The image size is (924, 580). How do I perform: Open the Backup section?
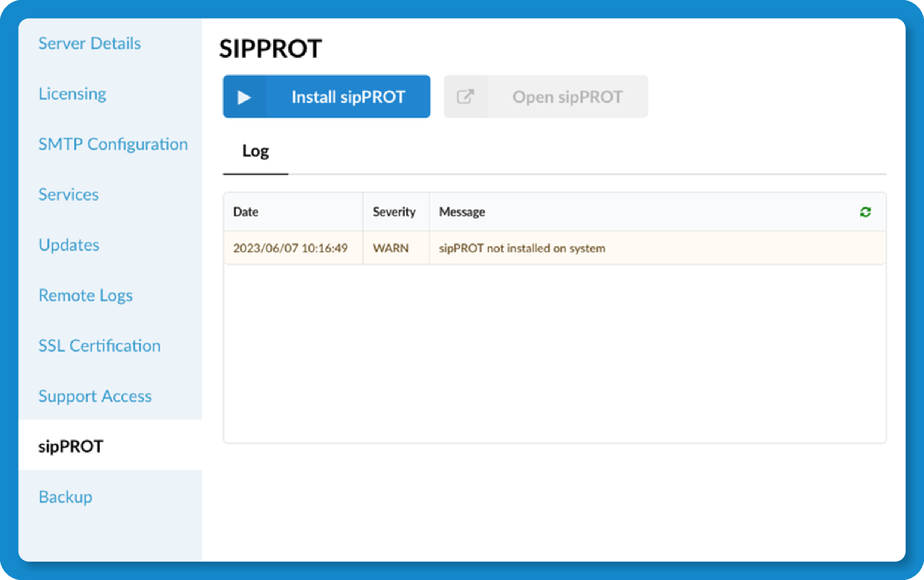click(65, 497)
